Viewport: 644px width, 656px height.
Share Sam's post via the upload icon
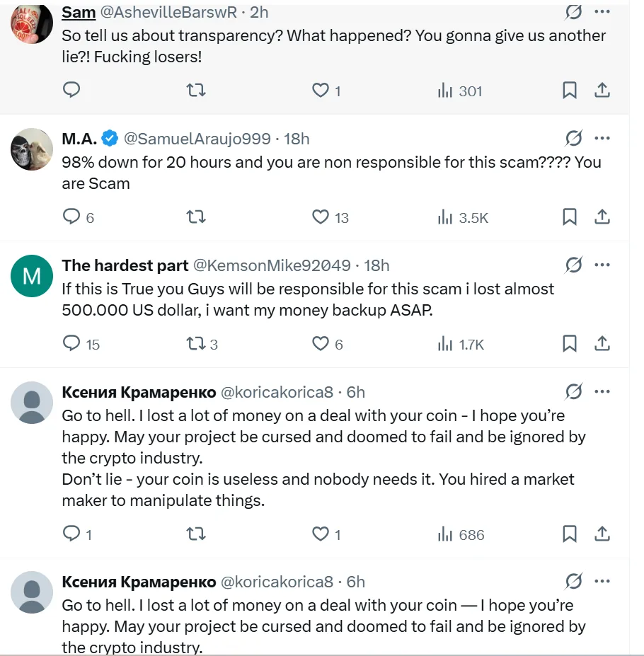point(602,91)
